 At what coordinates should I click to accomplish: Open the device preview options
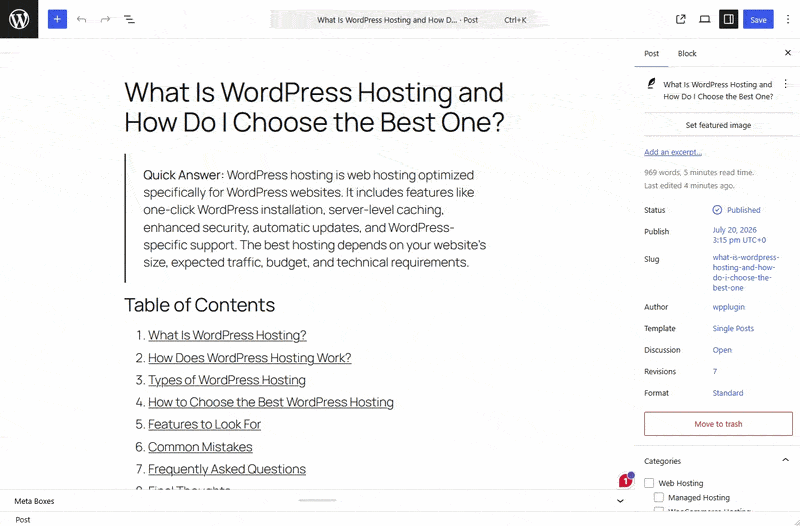(705, 19)
